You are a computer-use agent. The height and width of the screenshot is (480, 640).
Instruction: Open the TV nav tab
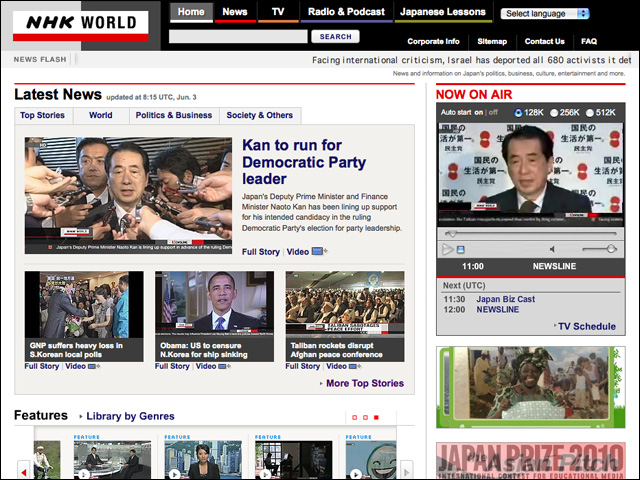tap(278, 12)
